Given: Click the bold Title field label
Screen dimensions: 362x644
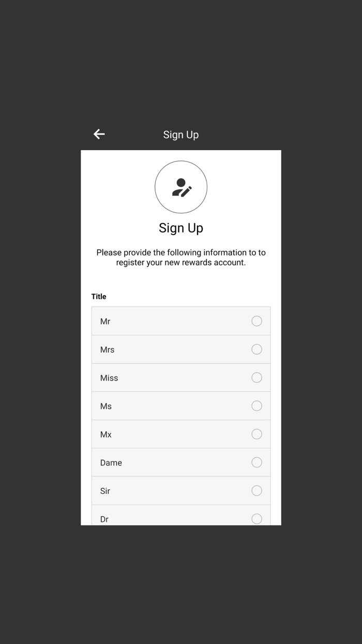Looking at the screenshot, I should tap(99, 297).
